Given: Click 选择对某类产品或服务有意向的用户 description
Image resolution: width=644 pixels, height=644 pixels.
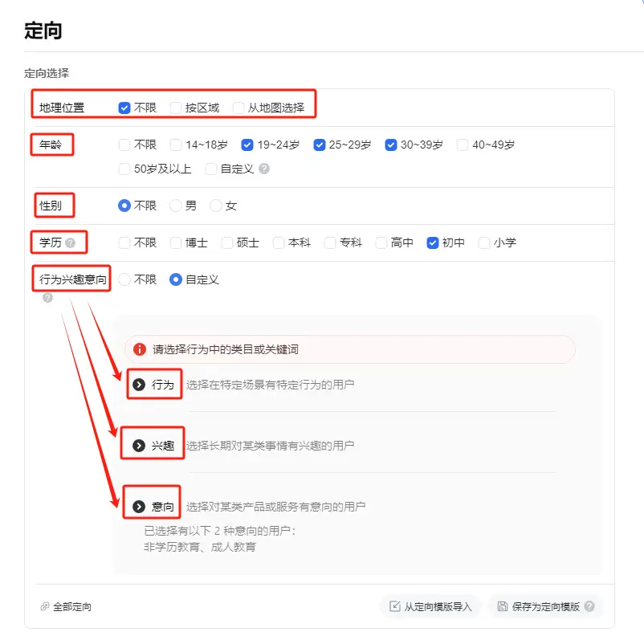Looking at the screenshot, I should [x=275, y=507].
